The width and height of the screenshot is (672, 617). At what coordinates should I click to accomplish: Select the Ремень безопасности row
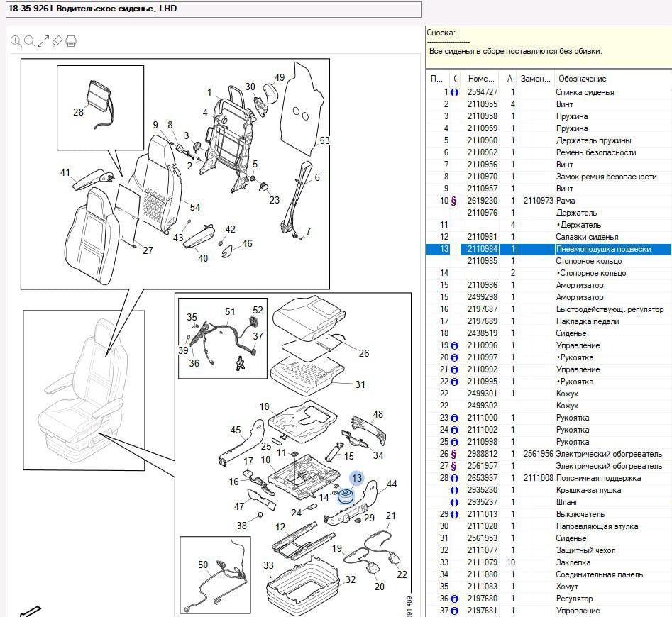click(x=595, y=152)
